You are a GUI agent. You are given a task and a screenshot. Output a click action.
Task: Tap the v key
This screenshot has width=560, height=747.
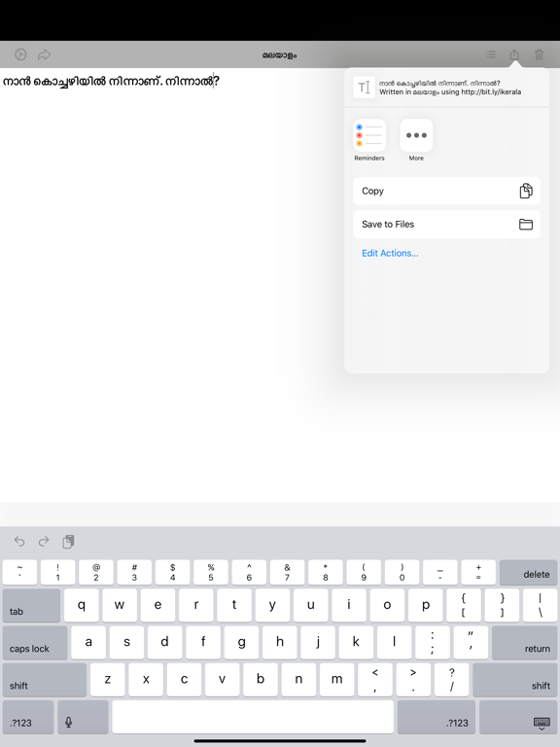pyautogui.click(x=223, y=680)
